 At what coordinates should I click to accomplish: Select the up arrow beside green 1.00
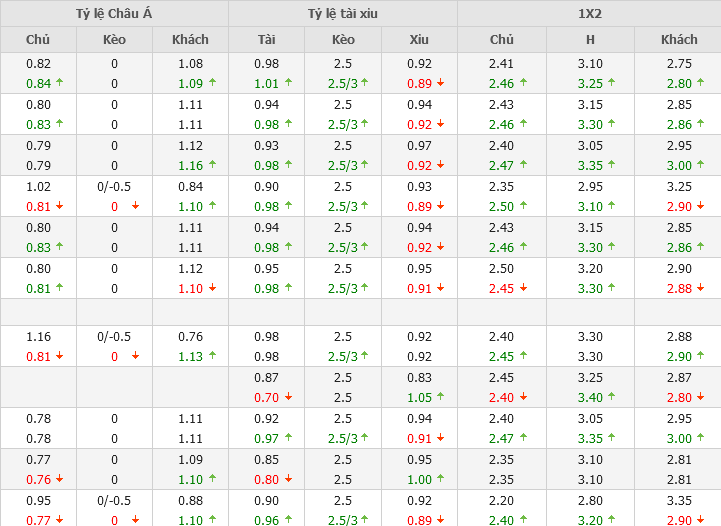440,479
